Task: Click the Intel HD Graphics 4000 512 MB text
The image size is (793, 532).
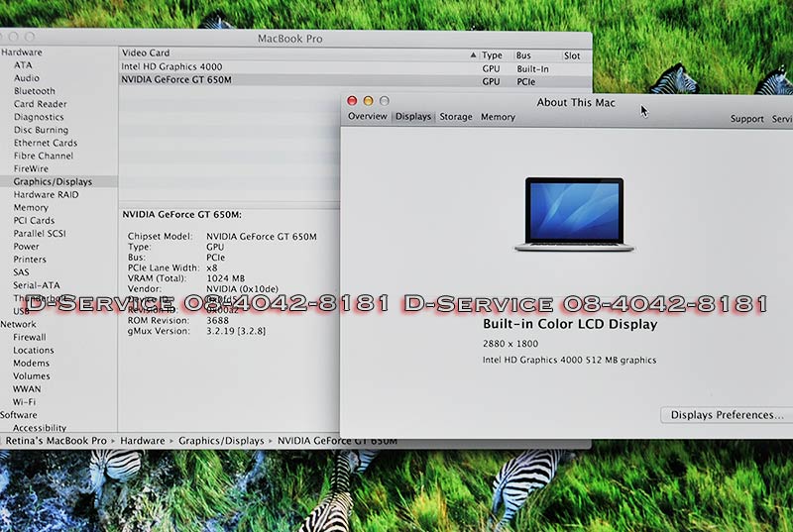Action: [569, 361]
